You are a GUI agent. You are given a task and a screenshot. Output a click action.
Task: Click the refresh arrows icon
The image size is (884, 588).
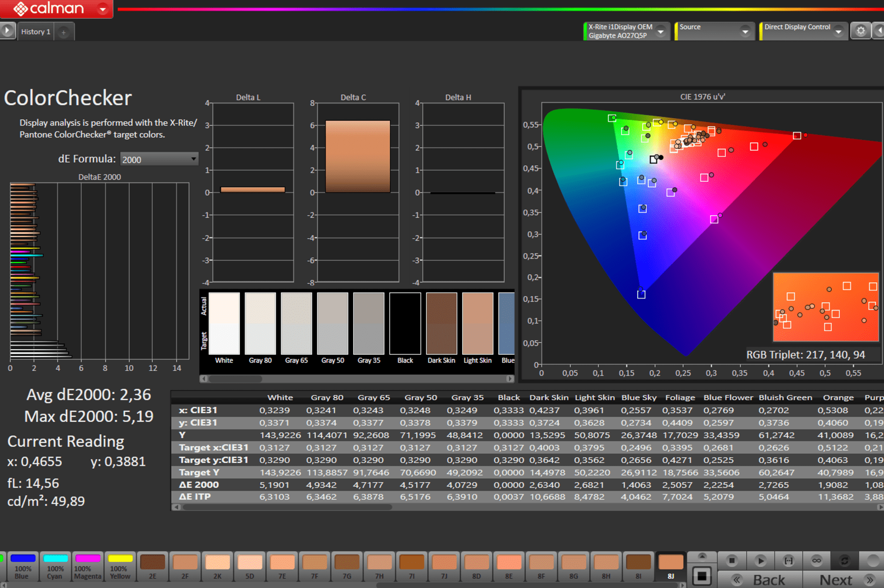click(844, 560)
